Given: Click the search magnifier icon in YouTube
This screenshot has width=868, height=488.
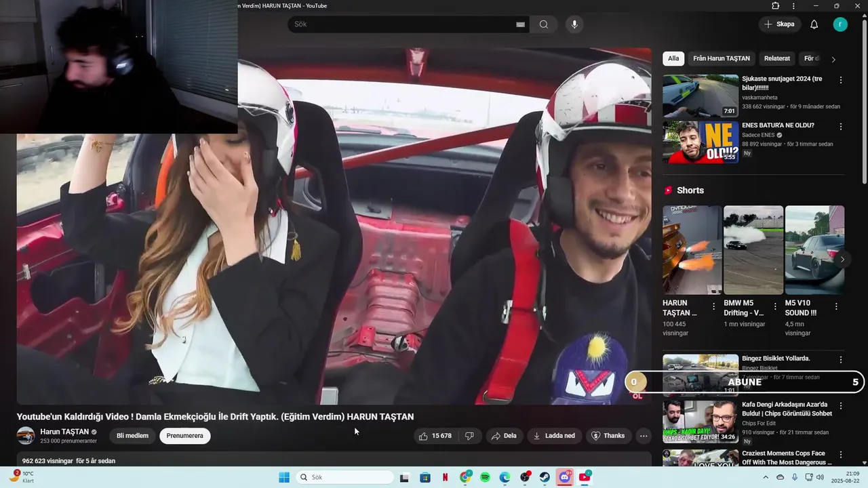Looking at the screenshot, I should point(544,24).
